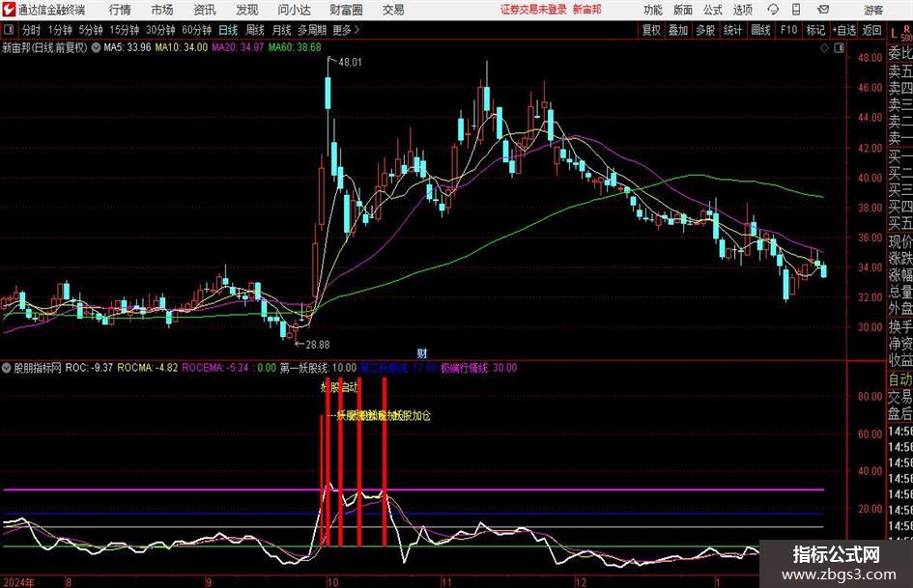Switch to 5分钟 period
Screen dimensions: 913x588
[x=91, y=30]
